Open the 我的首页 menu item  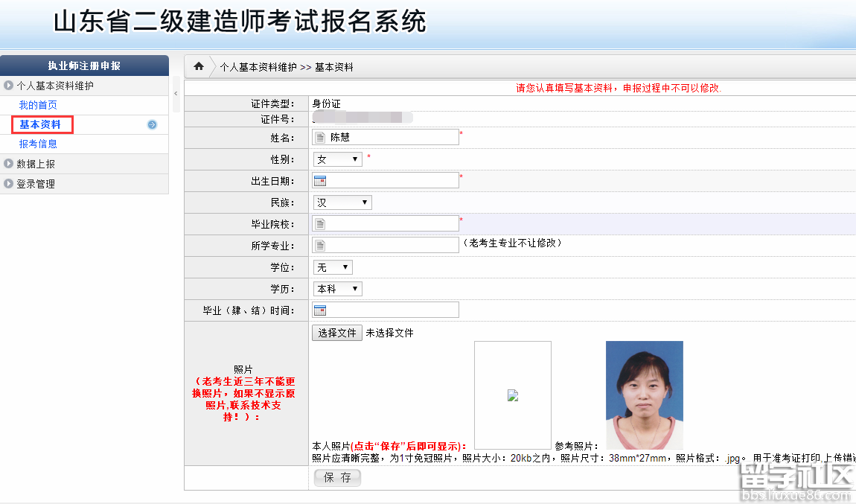point(37,105)
